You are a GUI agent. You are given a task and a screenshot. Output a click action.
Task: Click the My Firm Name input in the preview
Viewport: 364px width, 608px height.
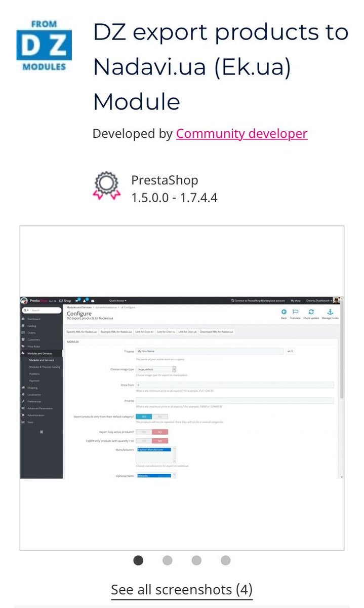click(x=210, y=351)
